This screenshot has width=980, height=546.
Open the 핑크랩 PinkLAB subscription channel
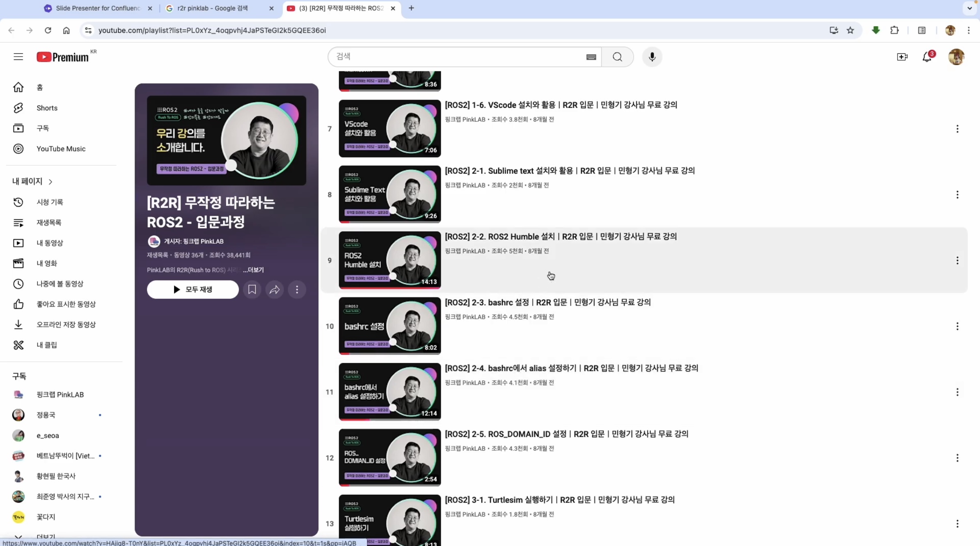tap(60, 395)
